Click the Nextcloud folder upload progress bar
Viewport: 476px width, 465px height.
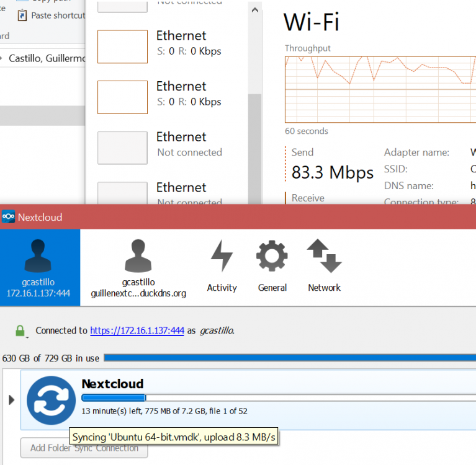(x=279, y=397)
